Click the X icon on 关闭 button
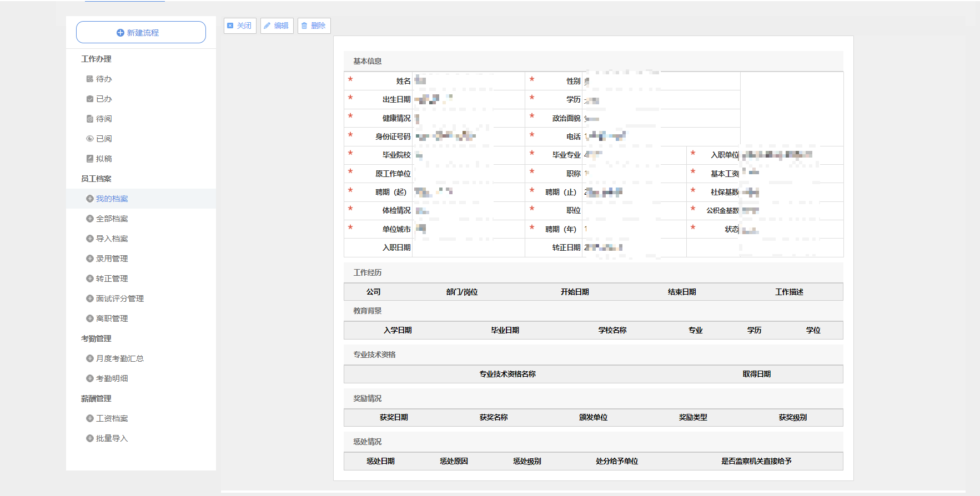The width and height of the screenshot is (980, 496). pyautogui.click(x=230, y=26)
